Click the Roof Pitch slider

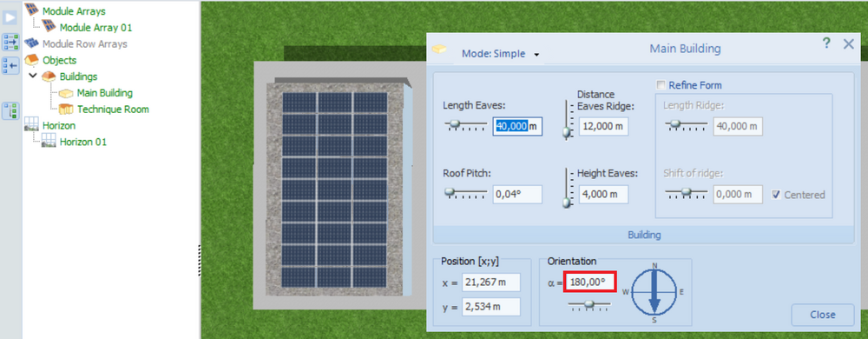point(465,193)
